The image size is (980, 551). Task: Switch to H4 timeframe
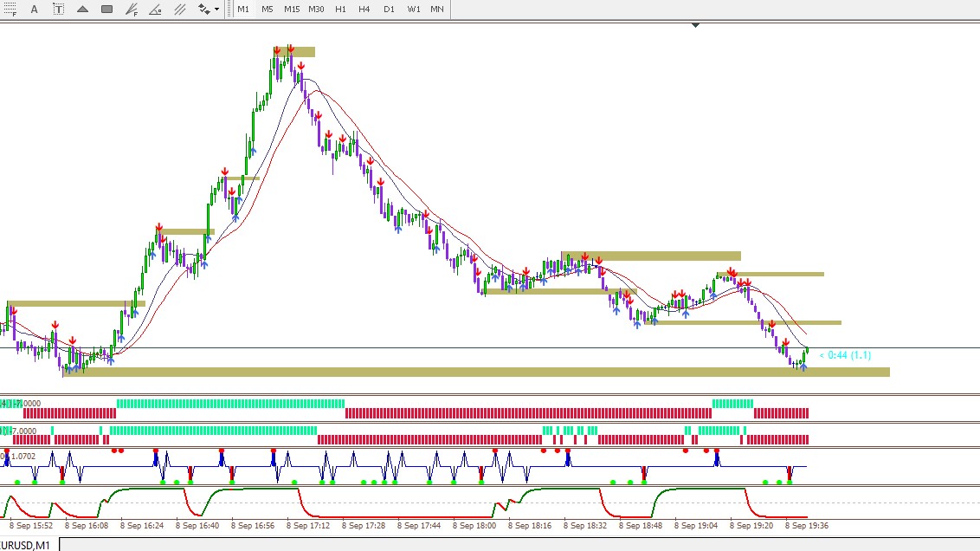click(364, 9)
